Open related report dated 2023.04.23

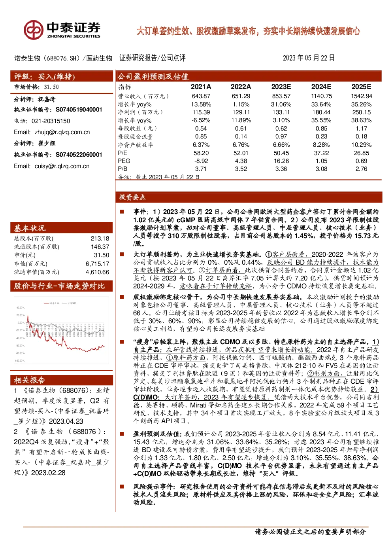(62, 406)
